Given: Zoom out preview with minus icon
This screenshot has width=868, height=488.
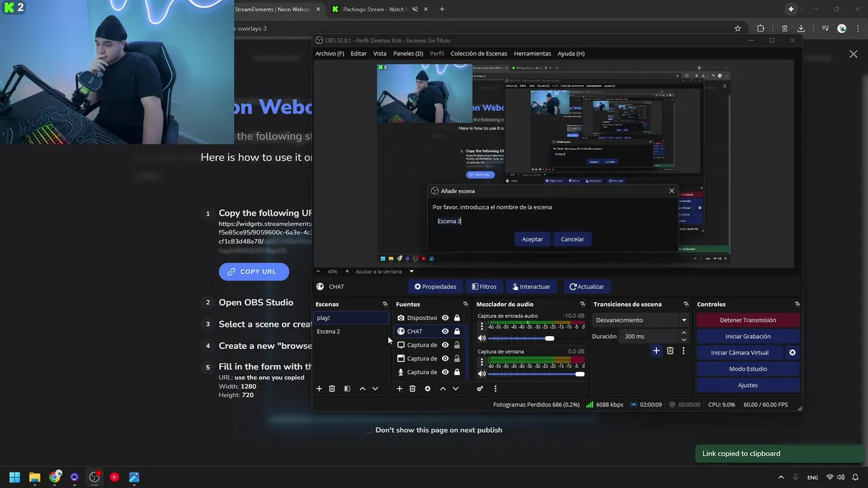Looking at the screenshot, I should coord(319,272).
